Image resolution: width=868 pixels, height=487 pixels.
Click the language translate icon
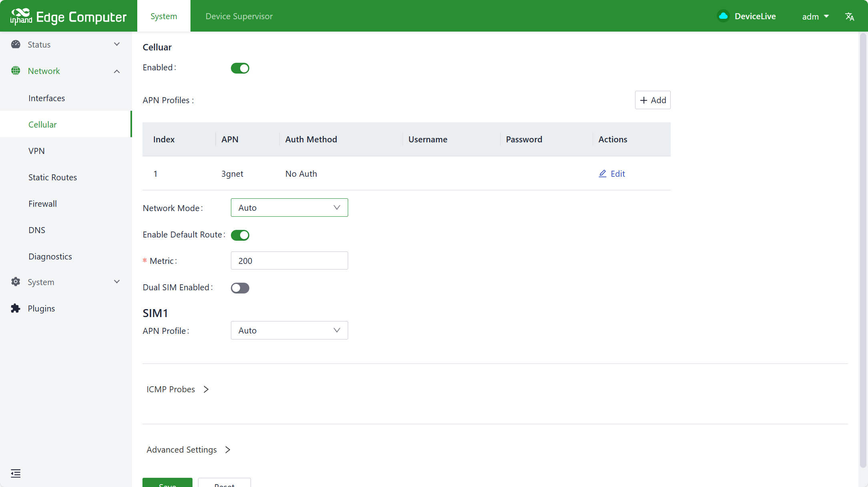(849, 16)
